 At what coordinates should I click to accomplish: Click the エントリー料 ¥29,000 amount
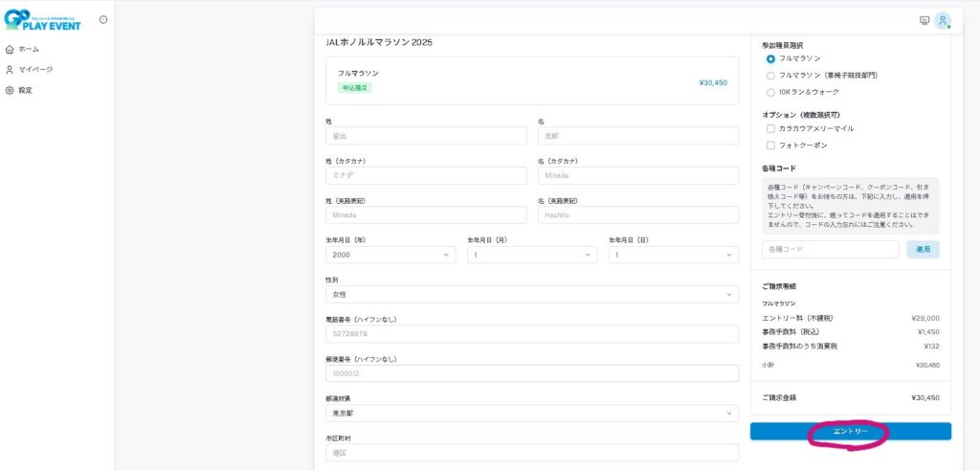click(925, 319)
